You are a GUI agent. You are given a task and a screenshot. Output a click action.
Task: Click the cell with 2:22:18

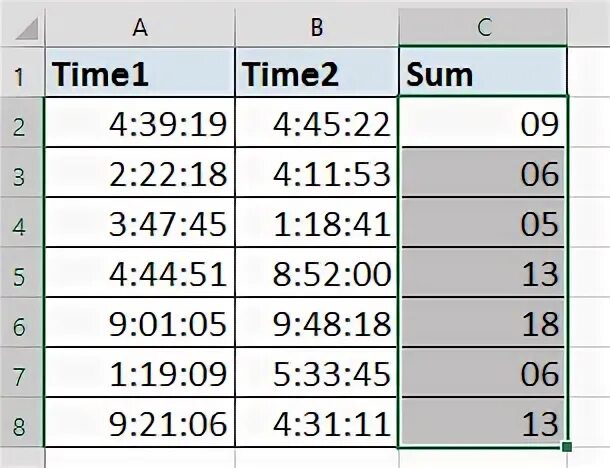pyautogui.click(x=140, y=173)
